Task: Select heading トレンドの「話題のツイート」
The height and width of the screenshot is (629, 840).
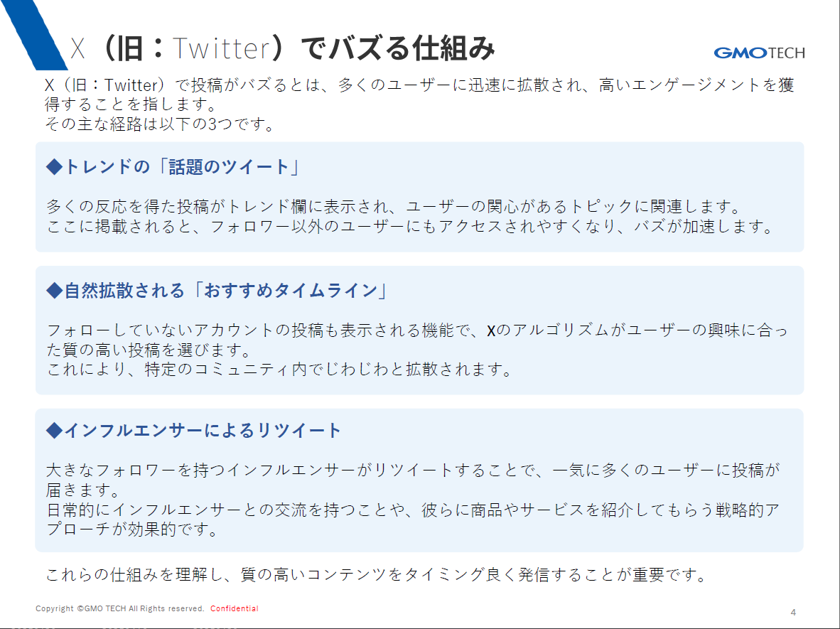Action: point(174,166)
